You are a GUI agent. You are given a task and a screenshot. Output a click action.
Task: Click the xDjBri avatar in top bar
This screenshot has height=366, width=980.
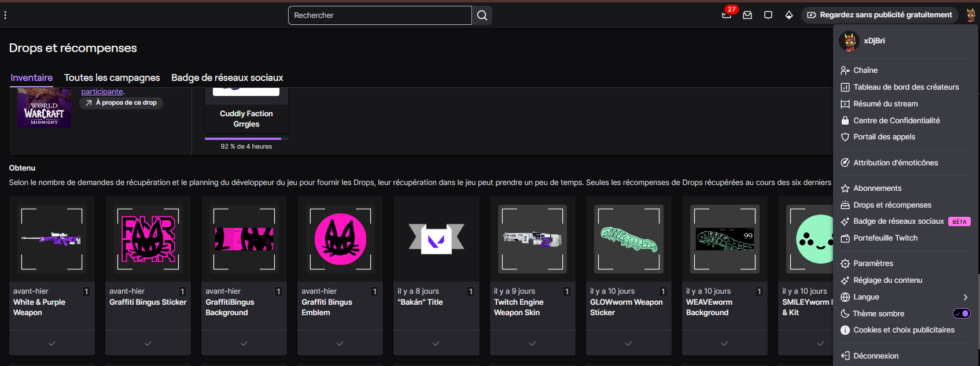point(970,15)
